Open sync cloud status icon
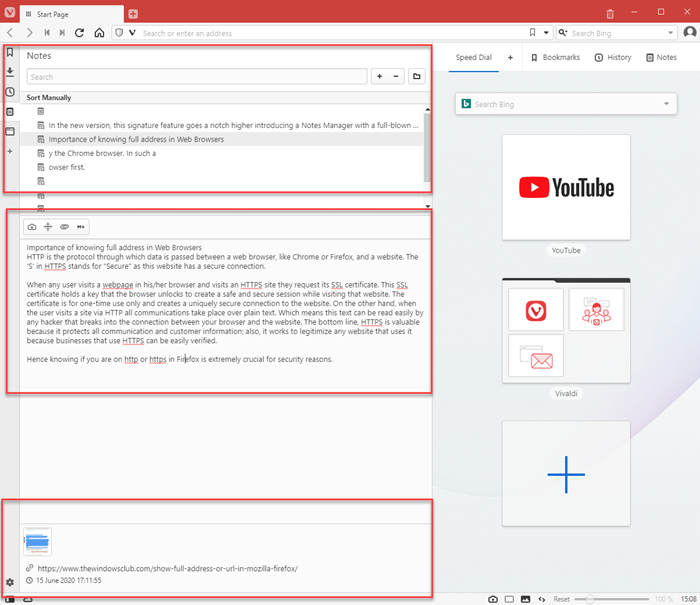 pyautogui.click(x=28, y=600)
